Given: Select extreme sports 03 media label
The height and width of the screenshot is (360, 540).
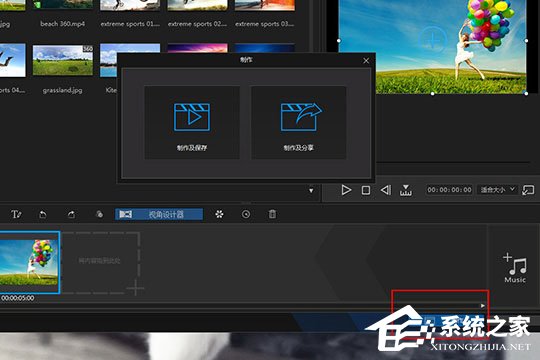Looking at the screenshot, I should click(264, 24).
